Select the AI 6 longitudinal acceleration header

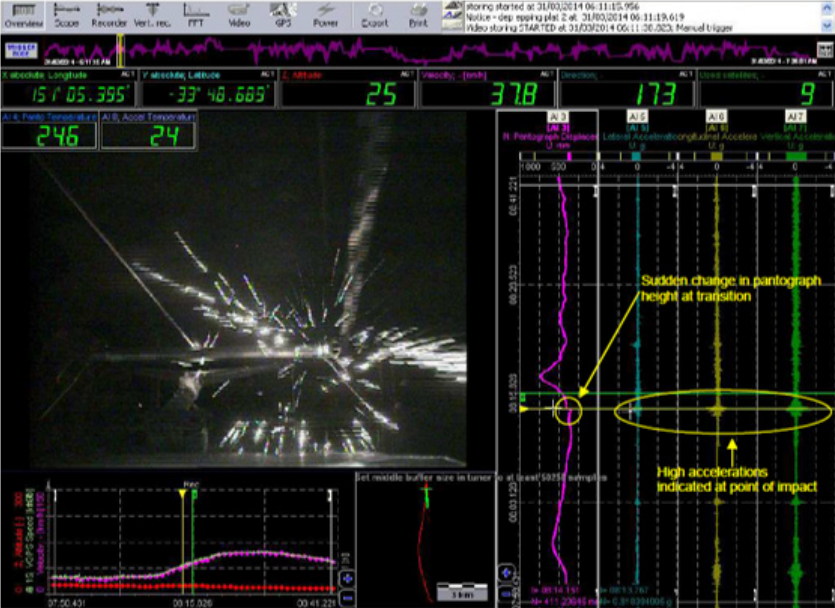click(x=716, y=118)
